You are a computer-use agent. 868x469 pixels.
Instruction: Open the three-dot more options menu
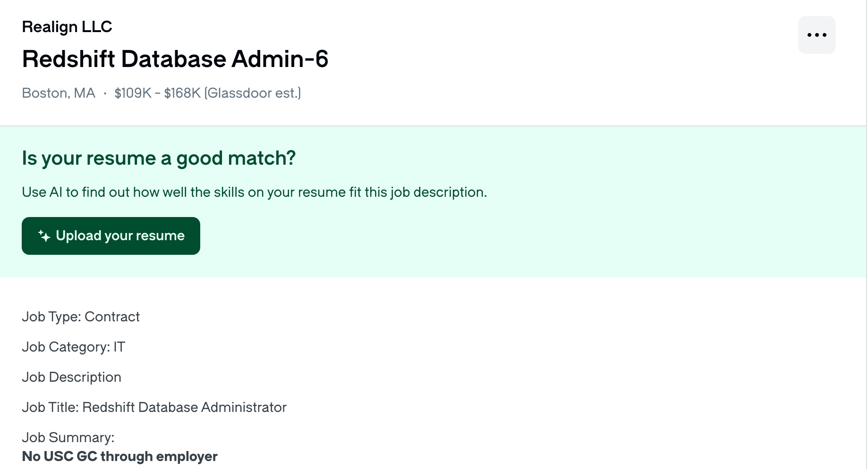817,35
